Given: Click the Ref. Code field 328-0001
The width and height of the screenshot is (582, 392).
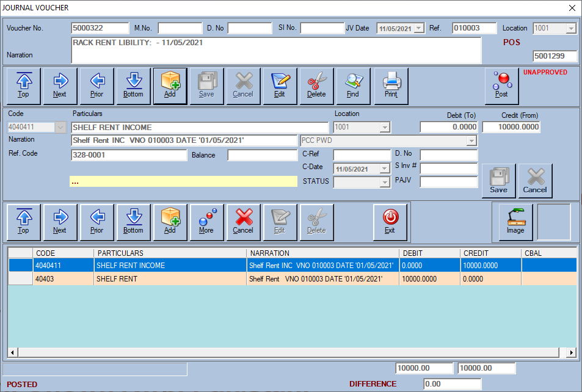Looking at the screenshot, I should [129, 155].
